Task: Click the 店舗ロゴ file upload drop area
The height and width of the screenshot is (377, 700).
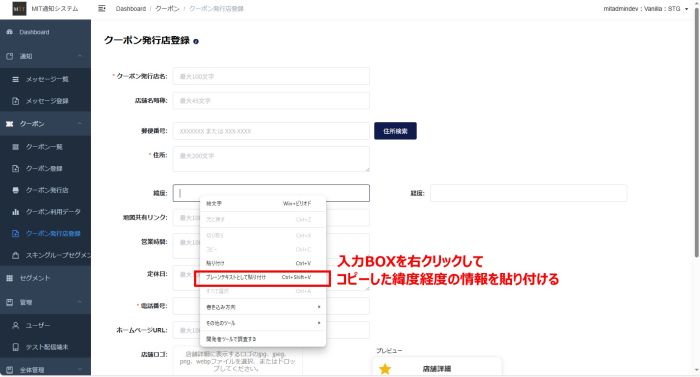Action: [x=238, y=361]
